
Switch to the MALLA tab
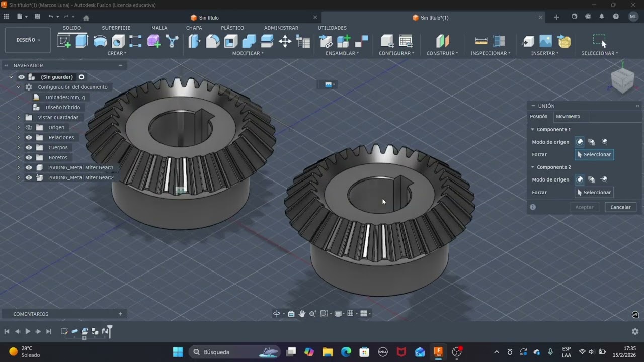coord(159,28)
